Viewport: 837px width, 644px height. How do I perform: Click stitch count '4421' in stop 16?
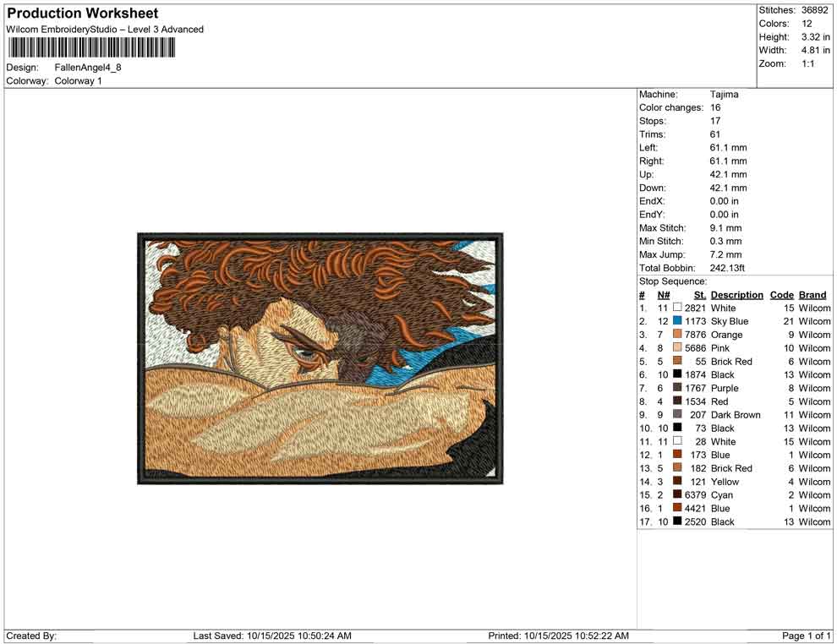click(x=696, y=508)
